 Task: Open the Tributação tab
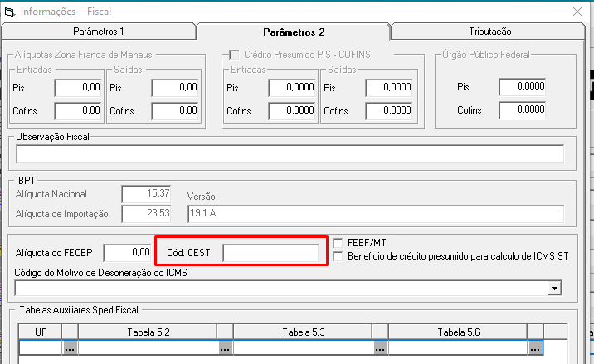489,32
